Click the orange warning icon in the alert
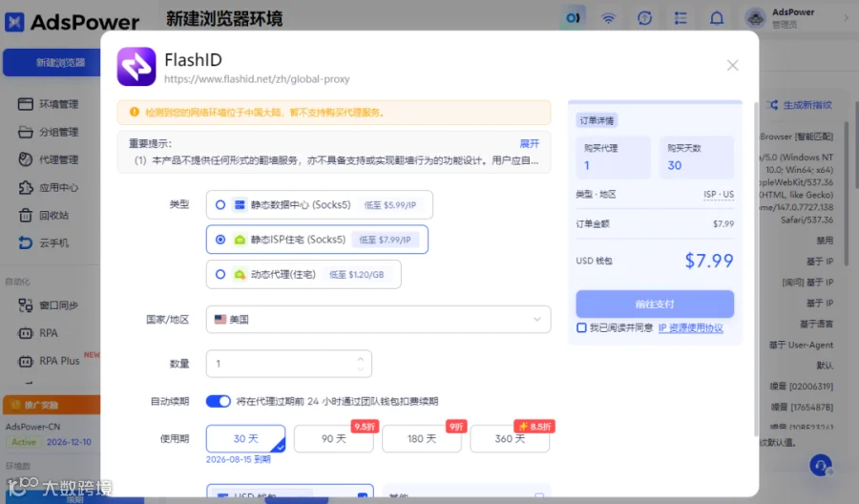 (135, 112)
